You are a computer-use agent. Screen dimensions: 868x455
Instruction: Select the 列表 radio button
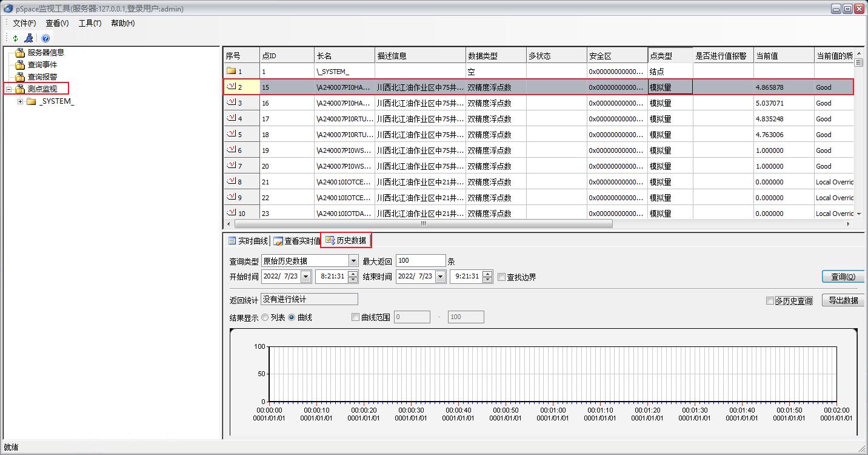265,317
